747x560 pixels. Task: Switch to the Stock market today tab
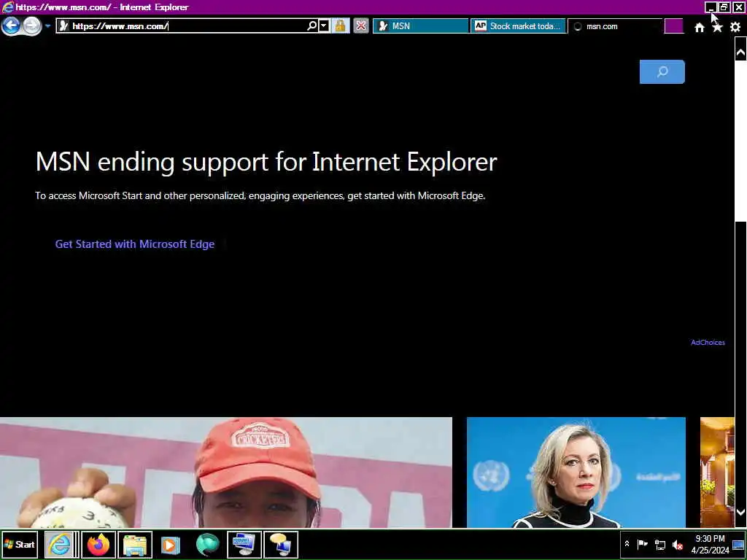pyautogui.click(x=519, y=26)
